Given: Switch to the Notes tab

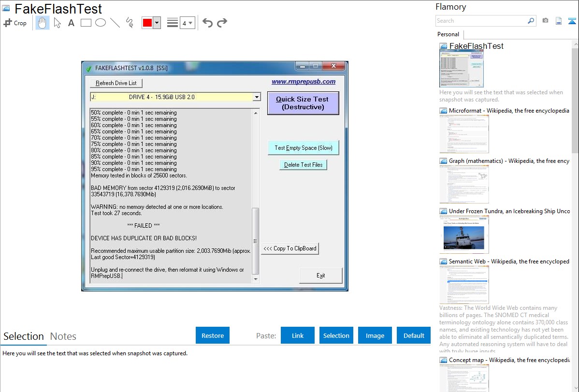Looking at the screenshot, I should click(x=63, y=336).
